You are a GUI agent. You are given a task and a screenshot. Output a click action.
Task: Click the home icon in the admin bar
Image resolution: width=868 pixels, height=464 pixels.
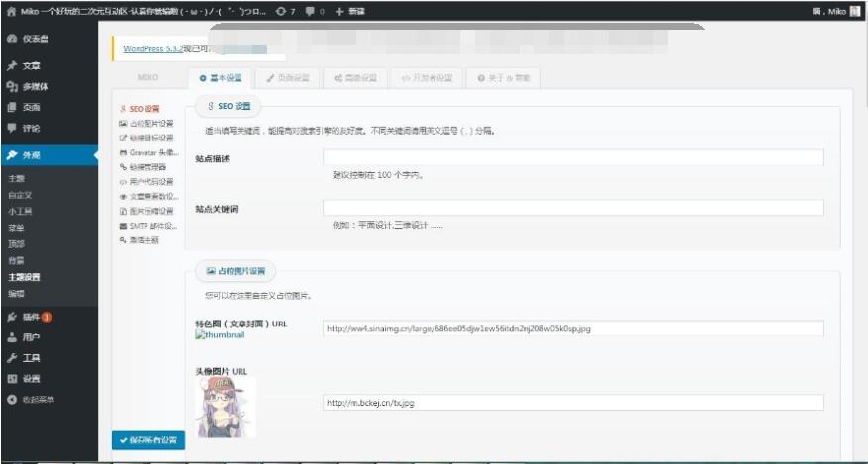pos(11,11)
